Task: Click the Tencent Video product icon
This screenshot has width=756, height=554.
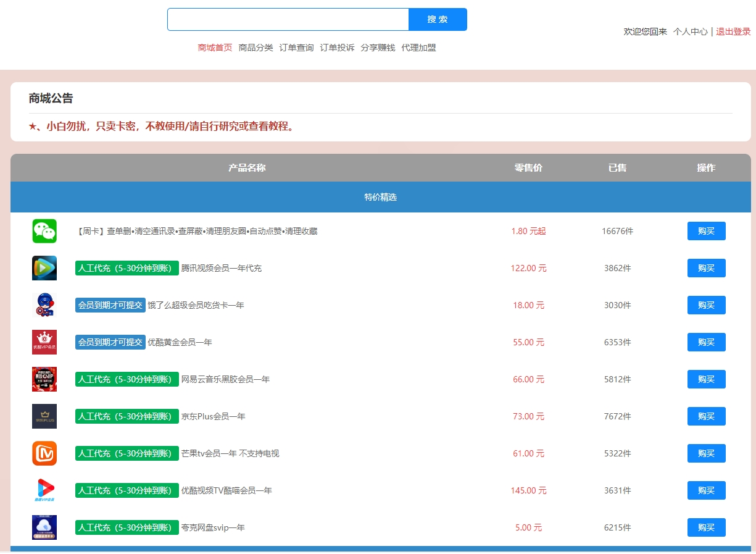Action: coord(44,267)
